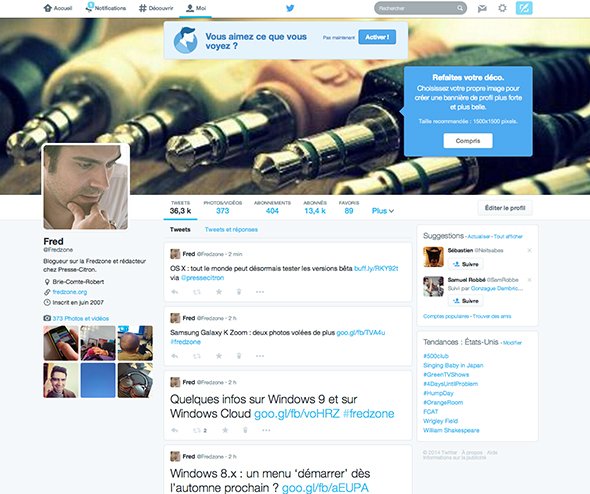This screenshot has width=590, height=494.
Task: Open goo.gl/fb/TVA4u link
Action: (360, 333)
